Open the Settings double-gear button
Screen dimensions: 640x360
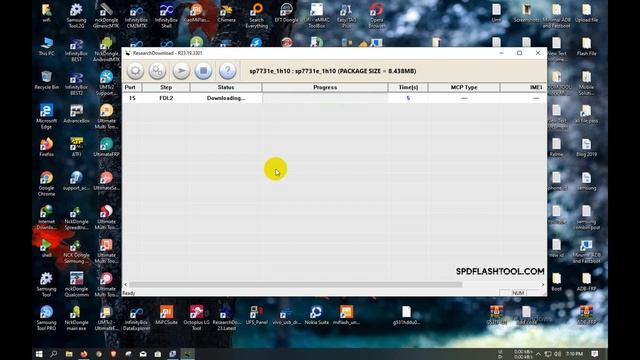point(157,71)
